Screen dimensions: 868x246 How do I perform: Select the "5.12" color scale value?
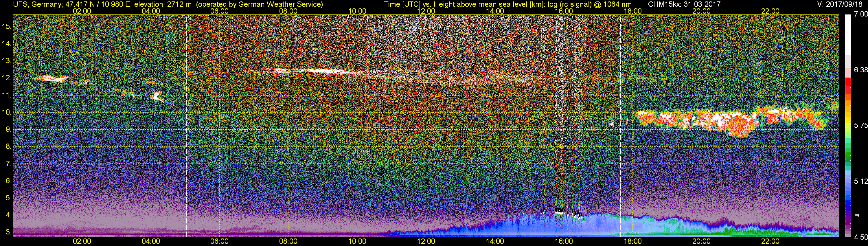pyautogui.click(x=861, y=181)
